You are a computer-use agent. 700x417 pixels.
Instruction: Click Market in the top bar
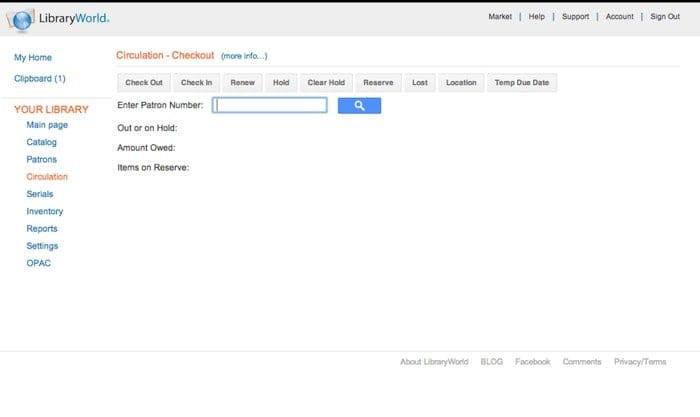(x=500, y=17)
